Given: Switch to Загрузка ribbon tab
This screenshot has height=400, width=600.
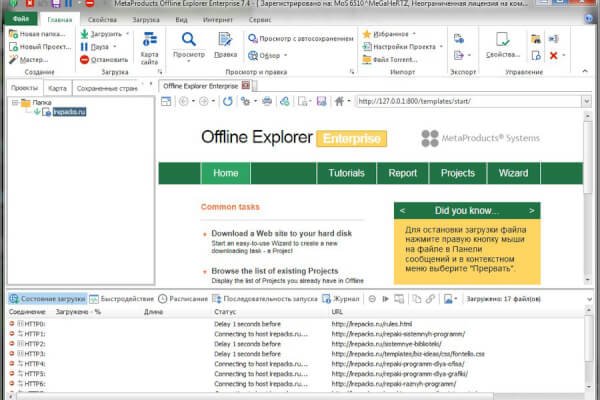Looking at the screenshot, I should (146, 20).
